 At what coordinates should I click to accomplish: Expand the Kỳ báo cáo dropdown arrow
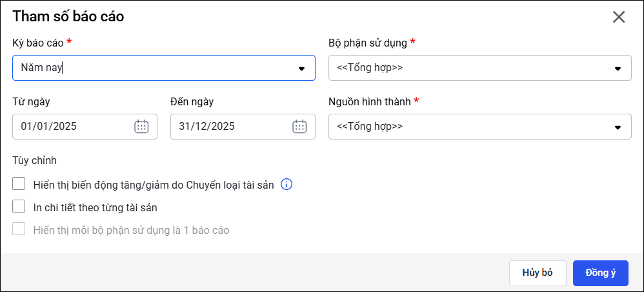pyautogui.click(x=301, y=68)
